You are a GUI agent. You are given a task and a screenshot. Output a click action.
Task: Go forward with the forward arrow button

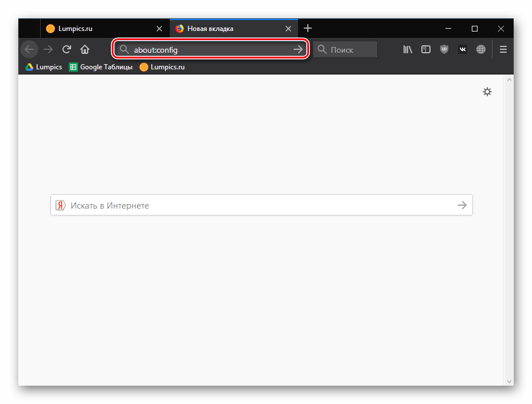pos(48,49)
